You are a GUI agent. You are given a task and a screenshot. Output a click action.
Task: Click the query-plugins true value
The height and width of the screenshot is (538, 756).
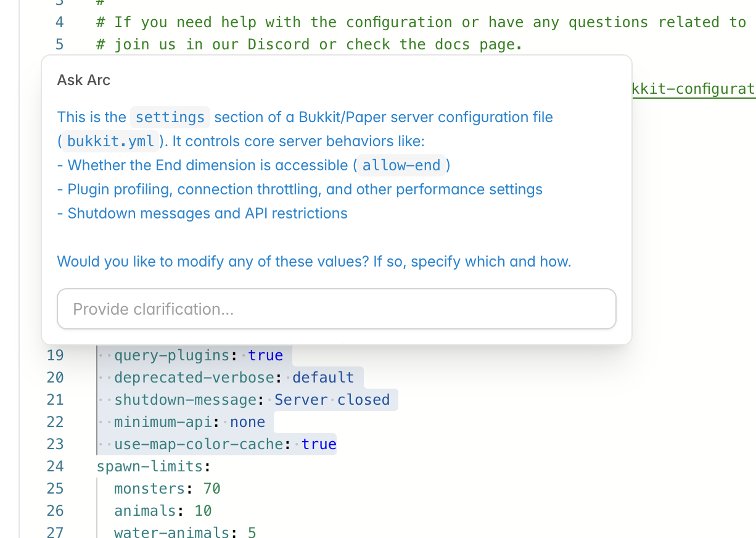[x=265, y=355]
